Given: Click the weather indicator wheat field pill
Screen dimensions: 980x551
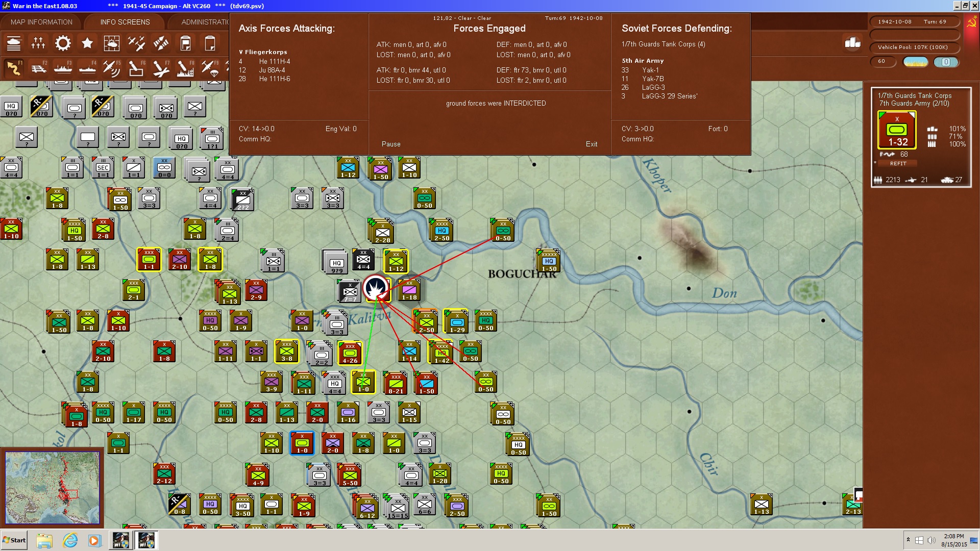Looking at the screenshot, I should [x=916, y=62].
